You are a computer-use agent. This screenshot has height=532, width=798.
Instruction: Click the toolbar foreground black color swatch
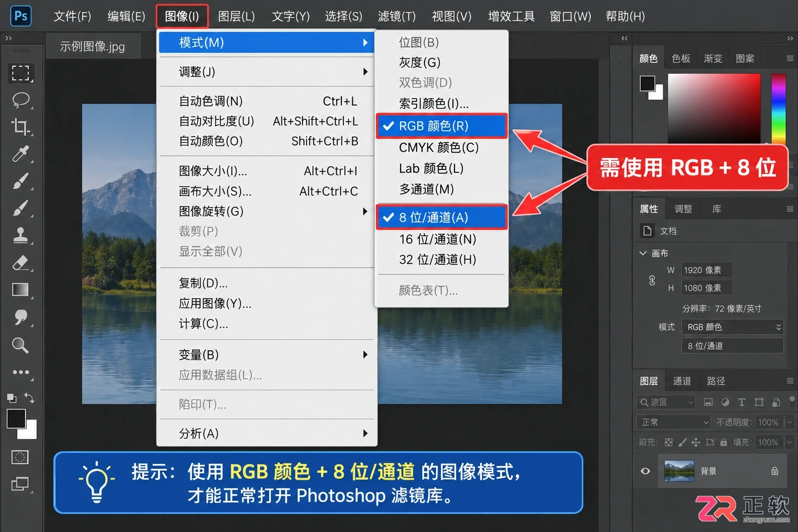(x=16, y=418)
